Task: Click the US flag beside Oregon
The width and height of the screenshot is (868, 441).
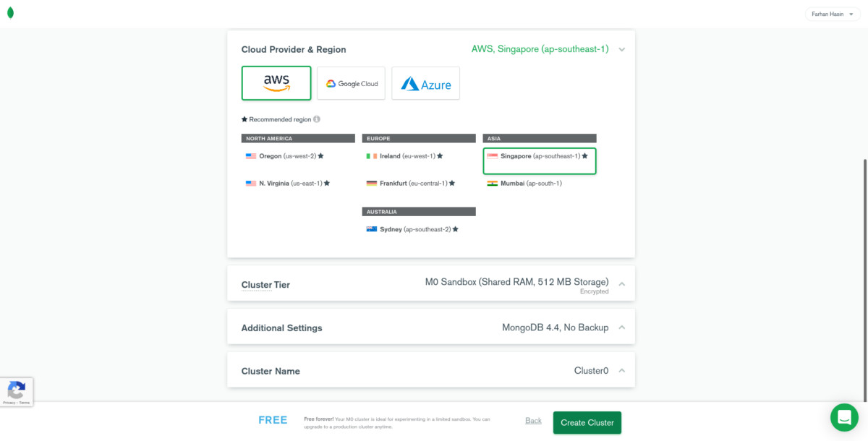Action: point(251,155)
